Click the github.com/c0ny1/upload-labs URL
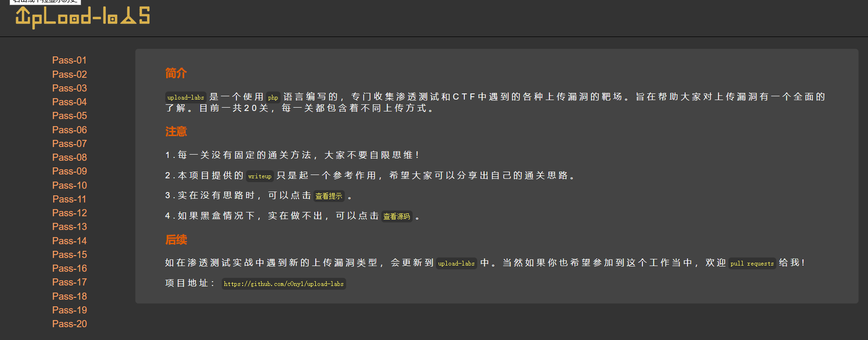This screenshot has width=868, height=340. click(283, 284)
